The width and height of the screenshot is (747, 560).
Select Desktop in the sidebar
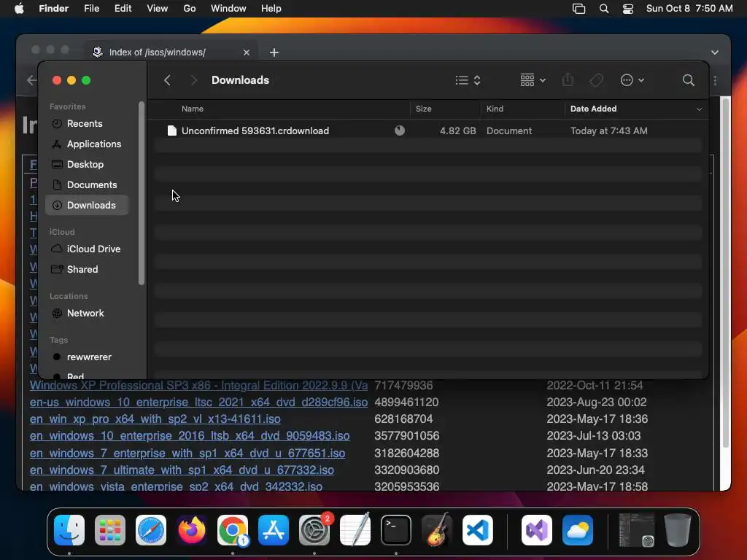(87, 164)
